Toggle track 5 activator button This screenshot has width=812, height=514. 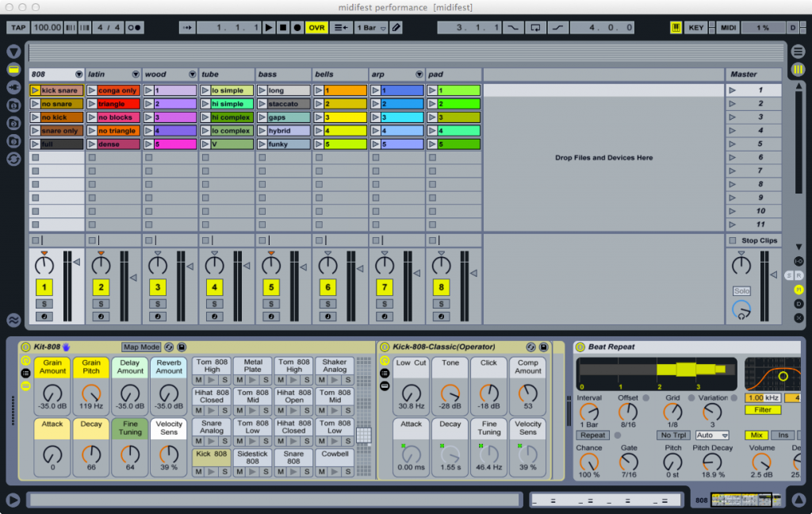[271, 287]
